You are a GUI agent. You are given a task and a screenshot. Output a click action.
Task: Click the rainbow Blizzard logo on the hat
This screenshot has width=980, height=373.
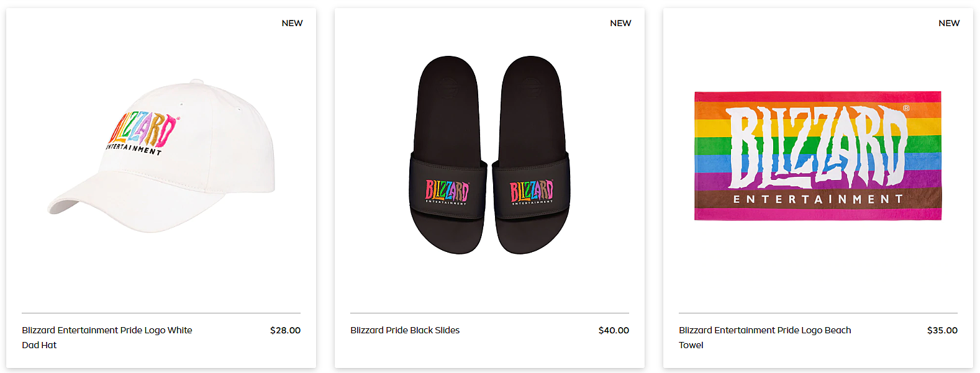[143, 130]
